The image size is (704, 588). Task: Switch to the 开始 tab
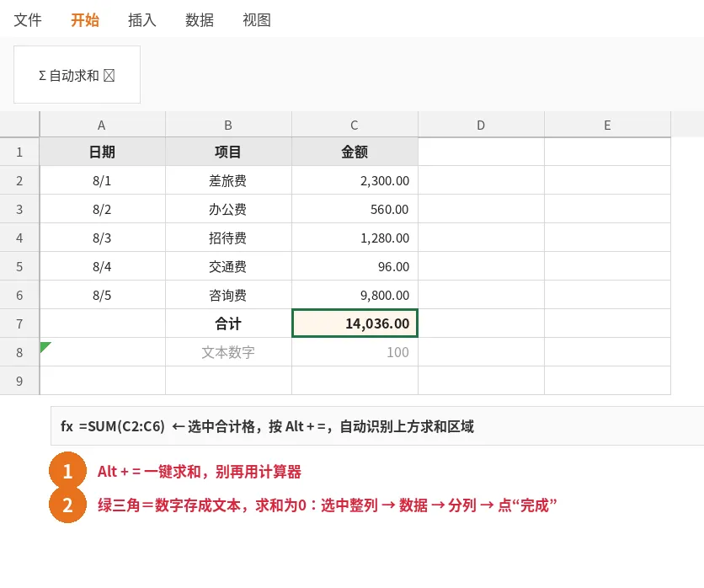click(85, 19)
